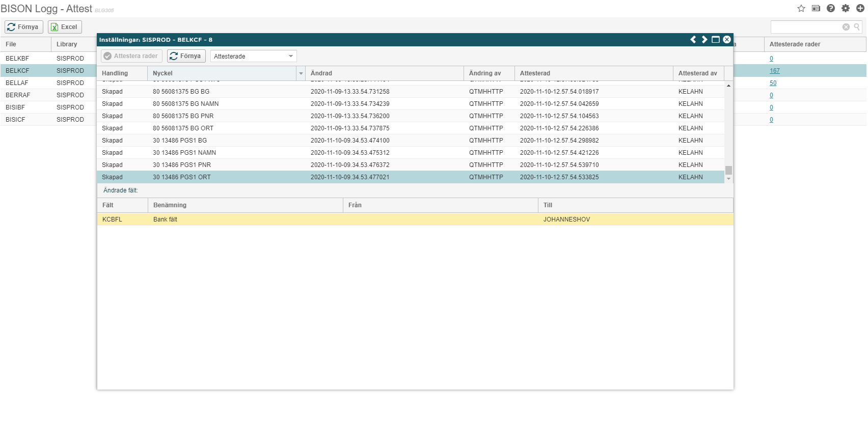Screen dimensions: 868x442
Task: Click the main Förnya button
Action: point(23,27)
